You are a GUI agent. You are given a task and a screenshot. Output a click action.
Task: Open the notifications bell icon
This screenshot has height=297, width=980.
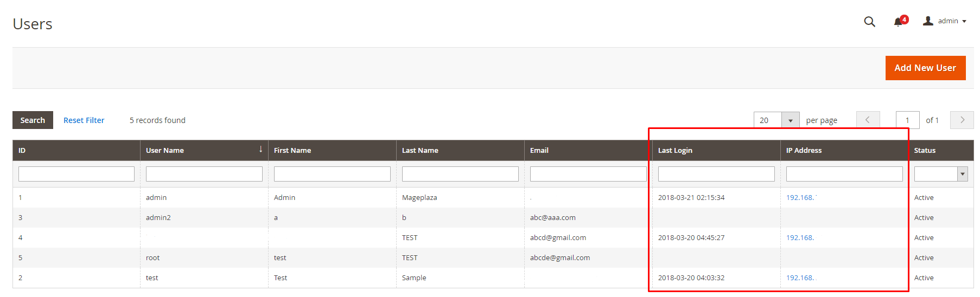click(x=899, y=22)
